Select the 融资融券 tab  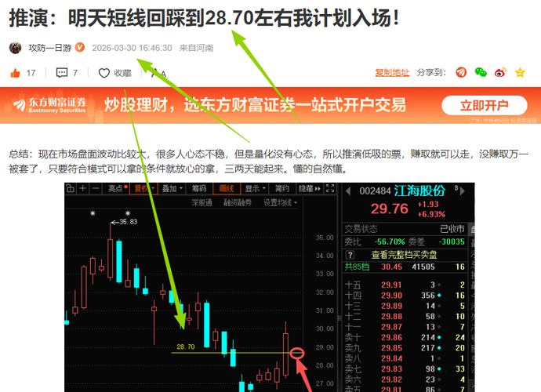point(238,202)
